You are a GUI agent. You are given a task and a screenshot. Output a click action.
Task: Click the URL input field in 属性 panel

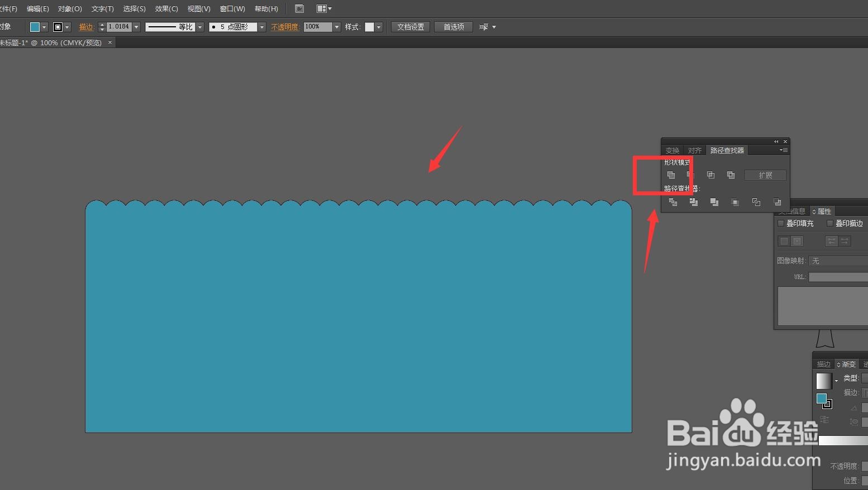click(838, 277)
